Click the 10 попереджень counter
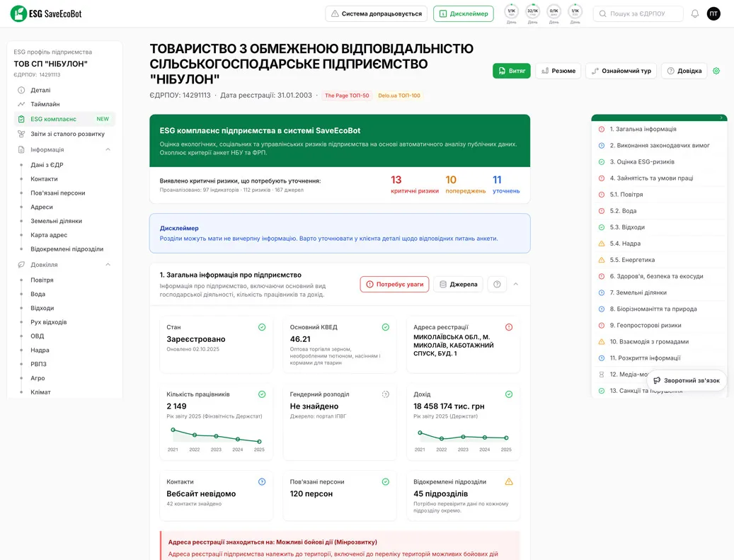734x560 pixels. coord(465,185)
